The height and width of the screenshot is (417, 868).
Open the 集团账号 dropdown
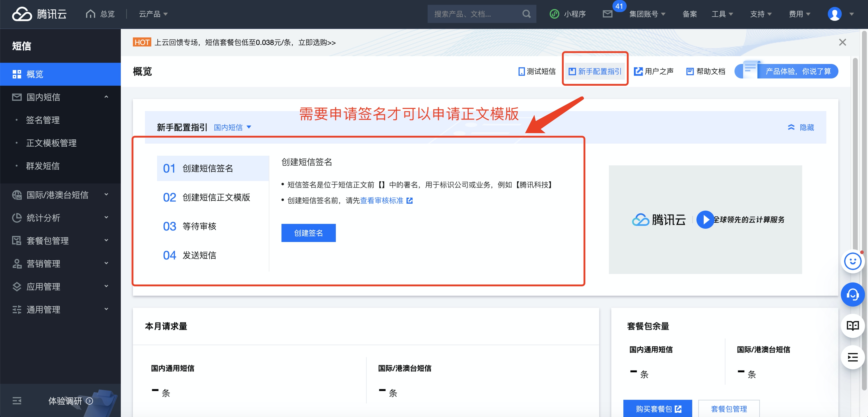(647, 14)
